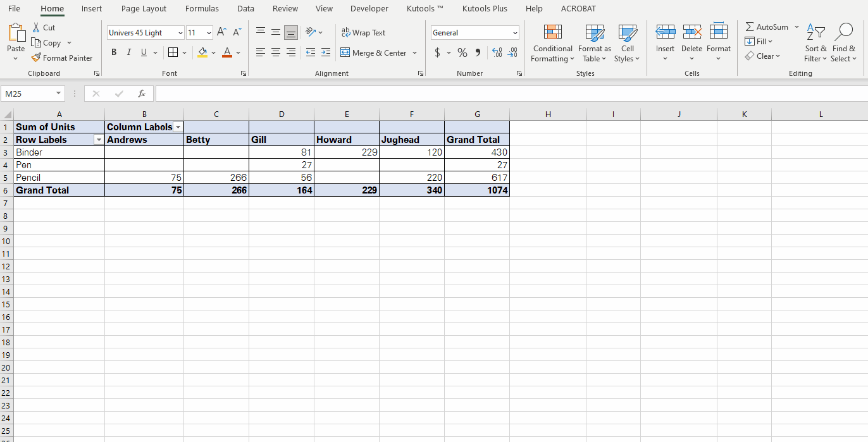Click the AutoSum button
868x442 pixels.
pos(767,27)
